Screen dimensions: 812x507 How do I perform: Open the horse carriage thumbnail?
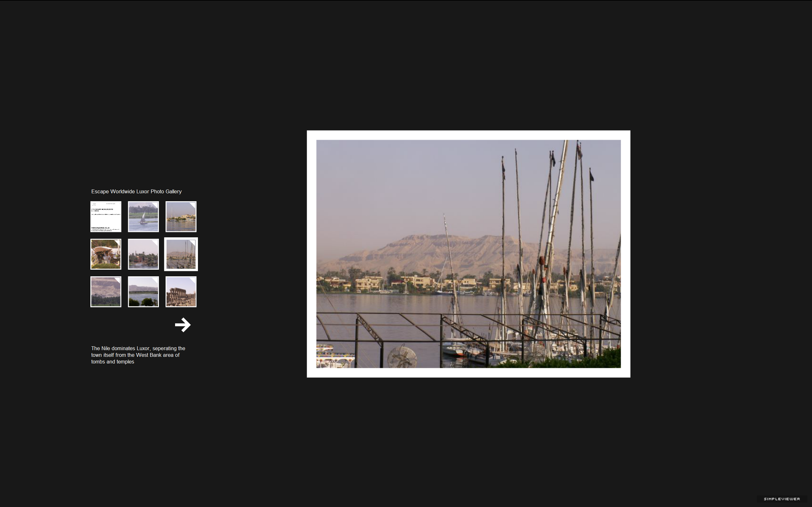point(106,254)
